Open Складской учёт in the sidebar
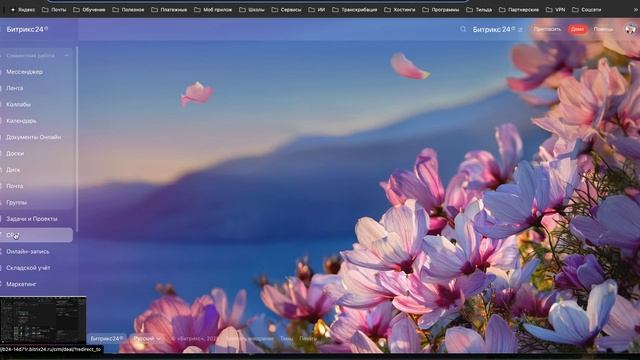The image size is (640, 360). [28, 268]
